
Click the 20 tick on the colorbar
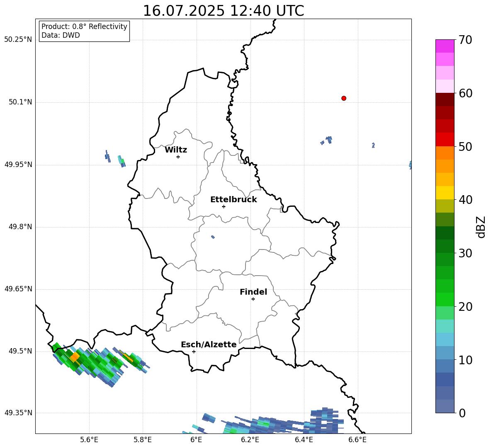pyautogui.click(x=465, y=307)
